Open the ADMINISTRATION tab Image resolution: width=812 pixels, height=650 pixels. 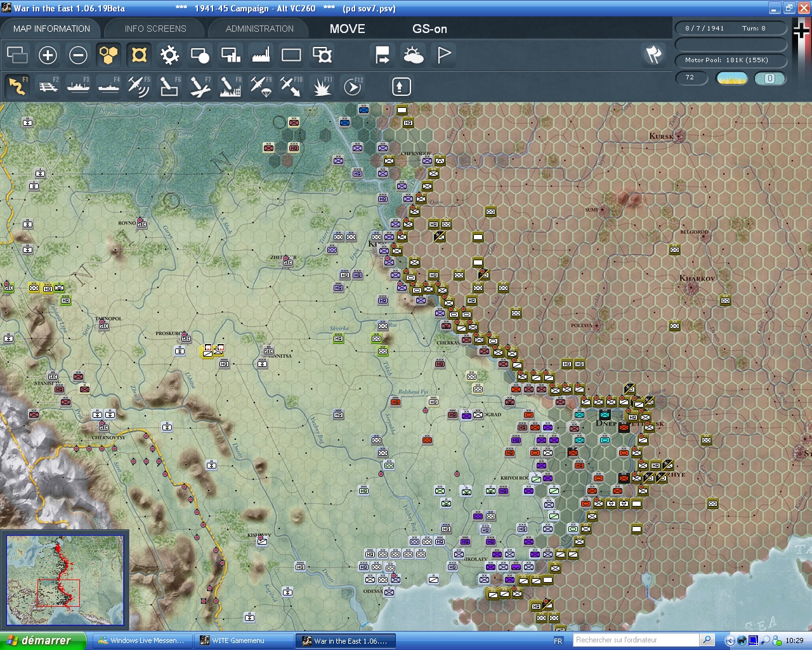tap(259, 29)
